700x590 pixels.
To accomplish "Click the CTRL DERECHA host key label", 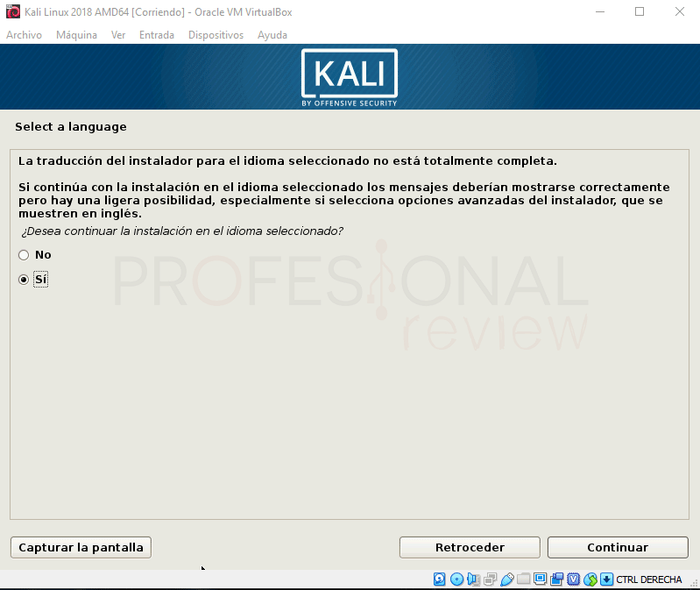I will (648, 579).
